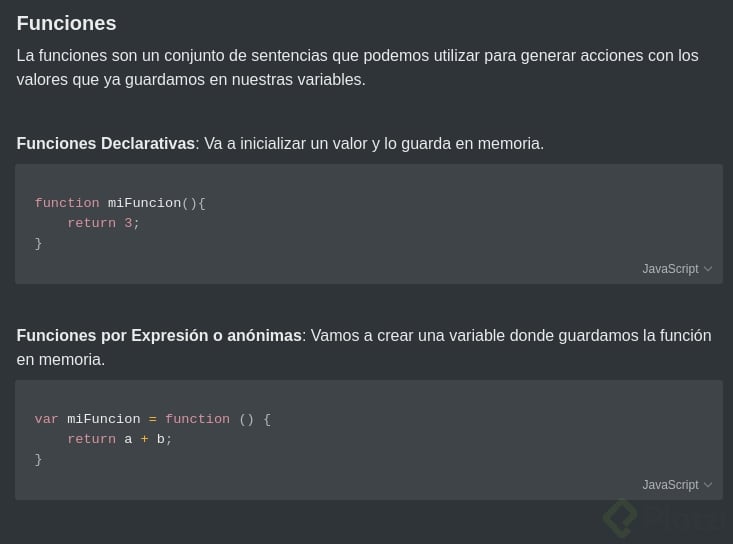Click the paragraph starting 'La funciones son un conjunto'
The image size is (733, 544).
(358, 68)
